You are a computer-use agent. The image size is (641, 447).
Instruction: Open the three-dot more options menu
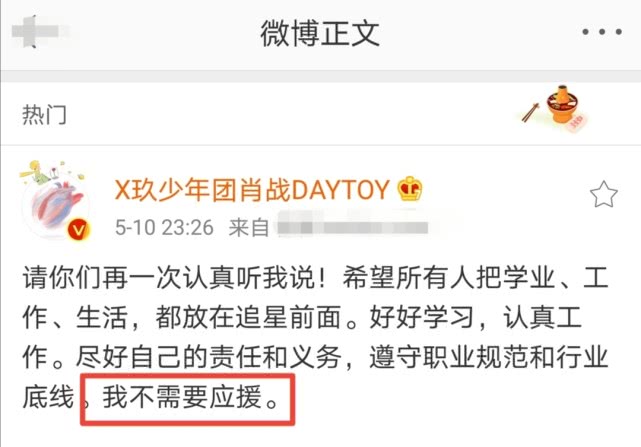(602, 31)
